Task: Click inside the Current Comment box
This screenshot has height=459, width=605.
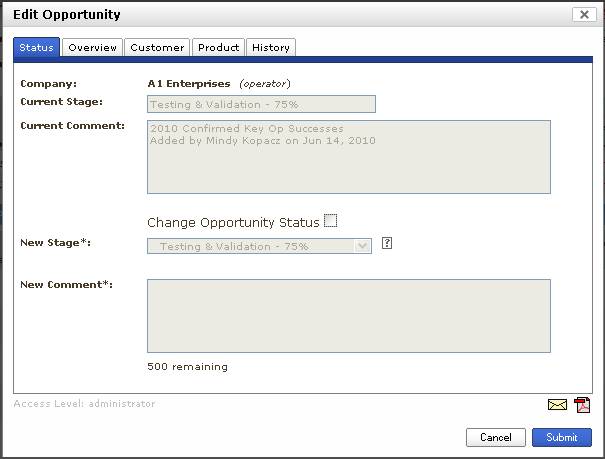Action: [x=348, y=157]
